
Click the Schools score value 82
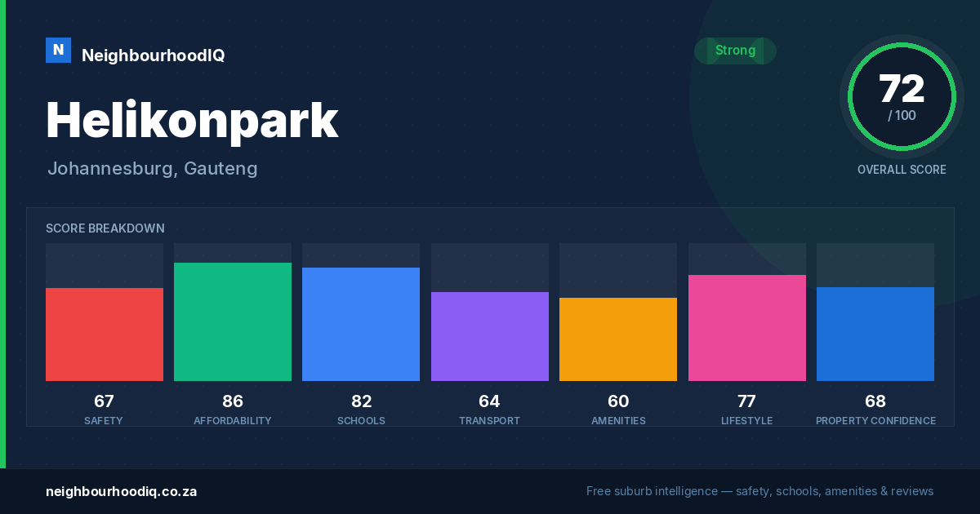point(361,401)
